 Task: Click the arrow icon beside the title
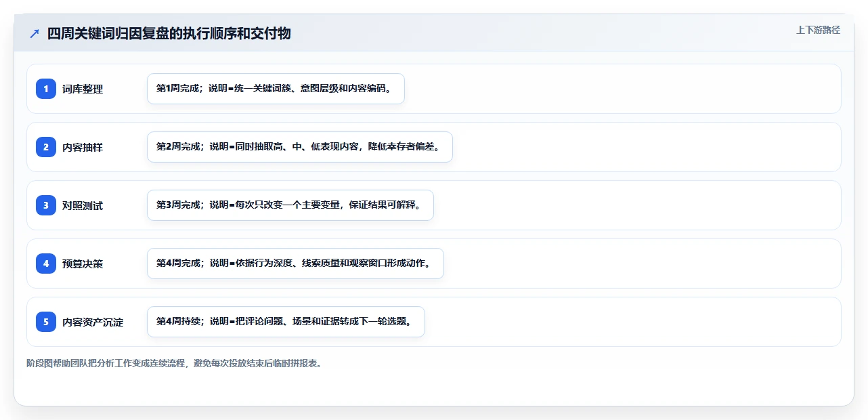[35, 33]
